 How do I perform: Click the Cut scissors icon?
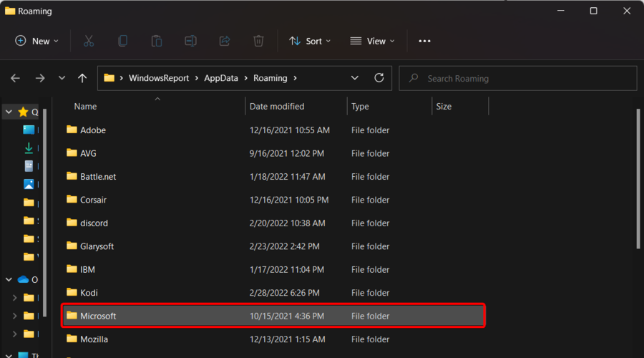[x=89, y=41]
